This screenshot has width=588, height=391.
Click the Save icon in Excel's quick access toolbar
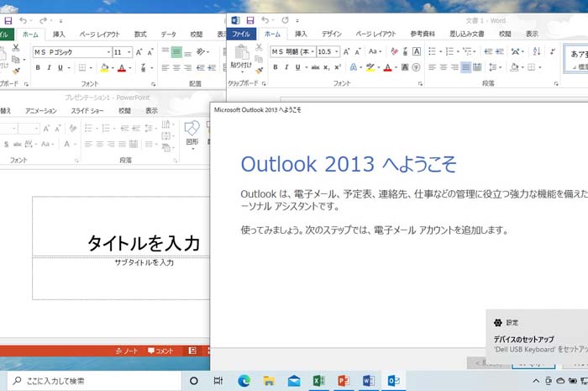[8, 21]
